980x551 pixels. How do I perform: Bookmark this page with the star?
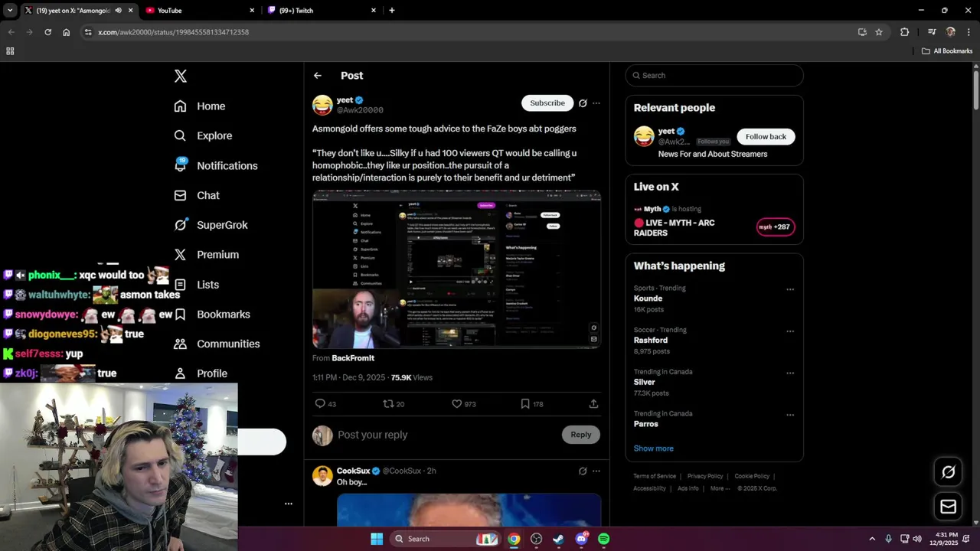click(879, 32)
